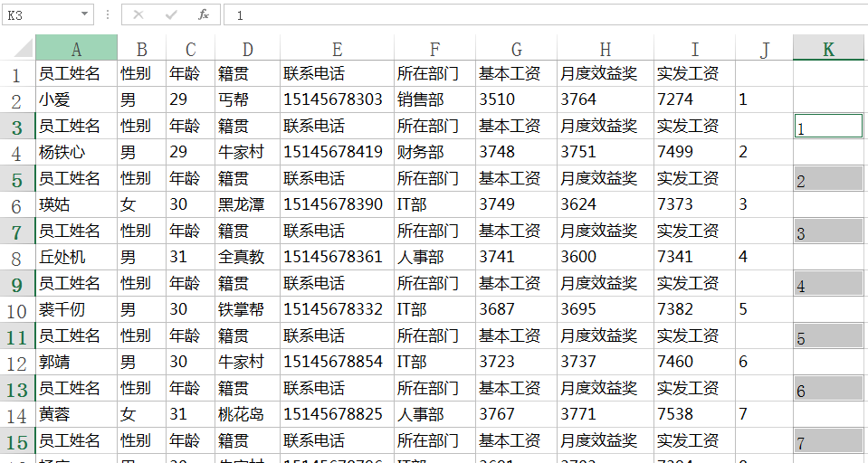Select column B header
868x463 pixels.
pos(142,48)
